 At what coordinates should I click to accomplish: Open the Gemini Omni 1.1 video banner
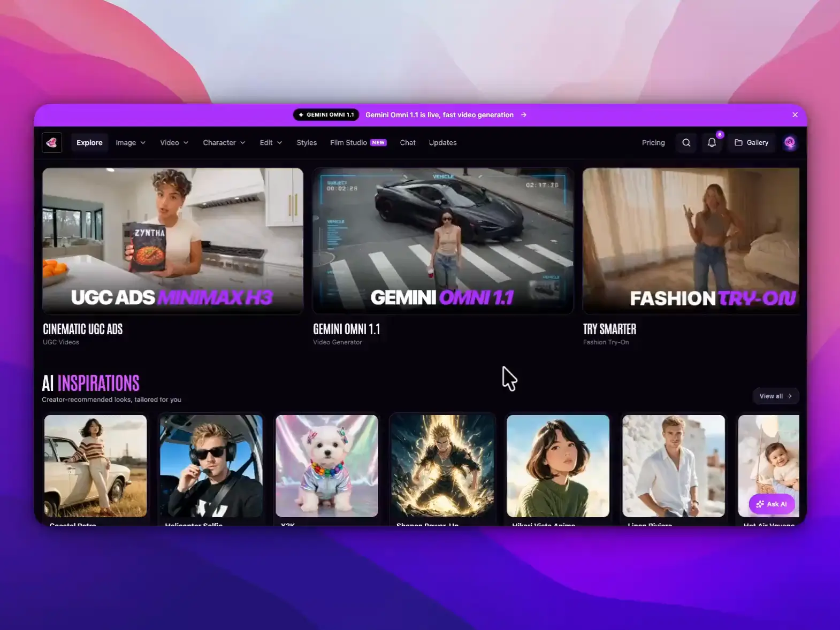(443, 241)
